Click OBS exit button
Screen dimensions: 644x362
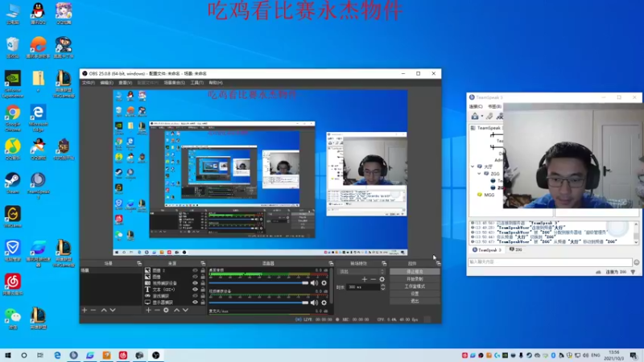coord(415,301)
